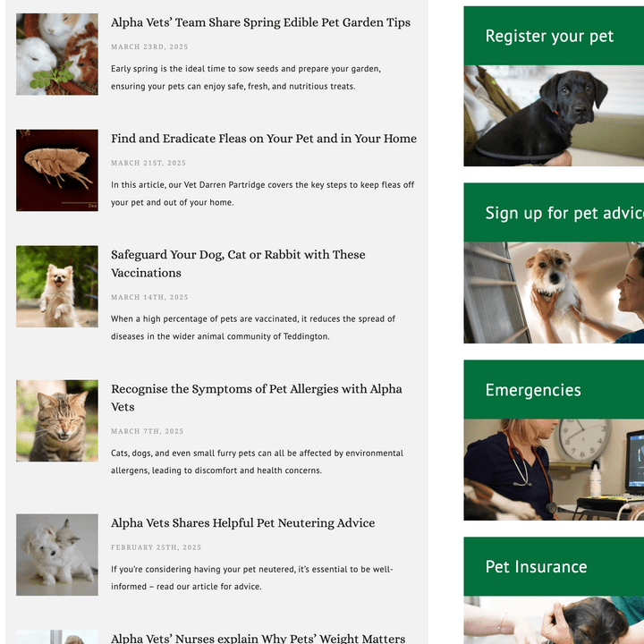Open the Helpful Pet Neutering Advice article

(242, 523)
